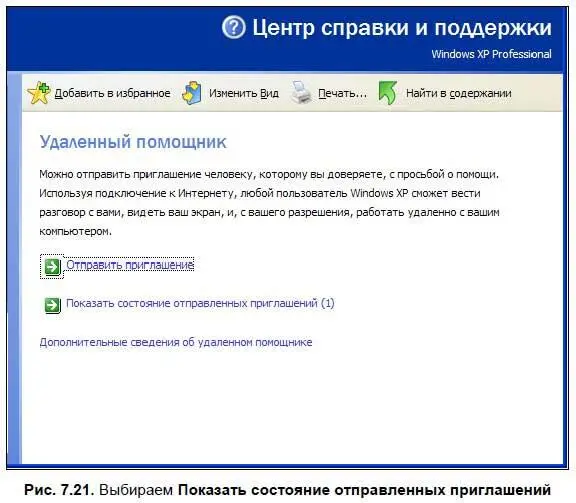Click the green arrow icon beside Показать состояние
Viewport: 576px width, 503px height.
coord(52,305)
